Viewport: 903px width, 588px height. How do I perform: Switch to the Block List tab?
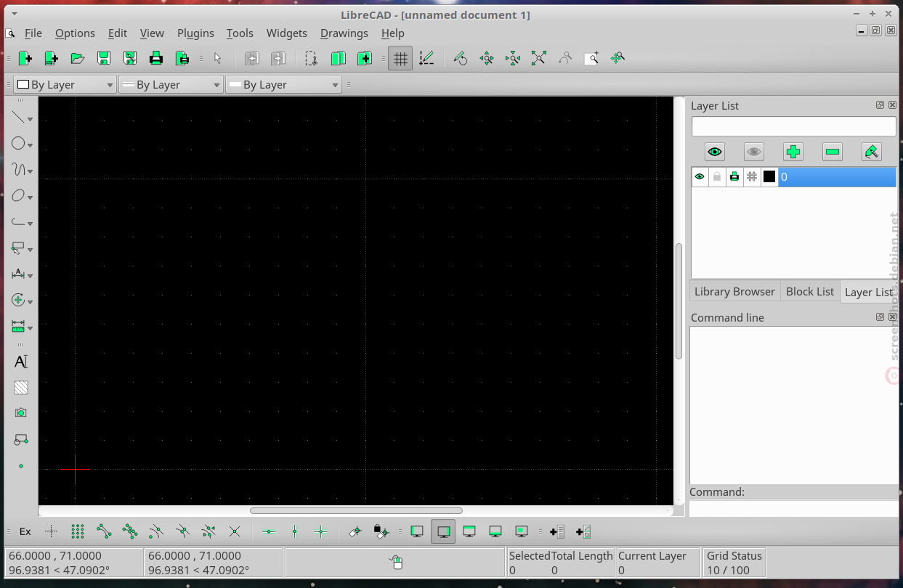(x=810, y=292)
